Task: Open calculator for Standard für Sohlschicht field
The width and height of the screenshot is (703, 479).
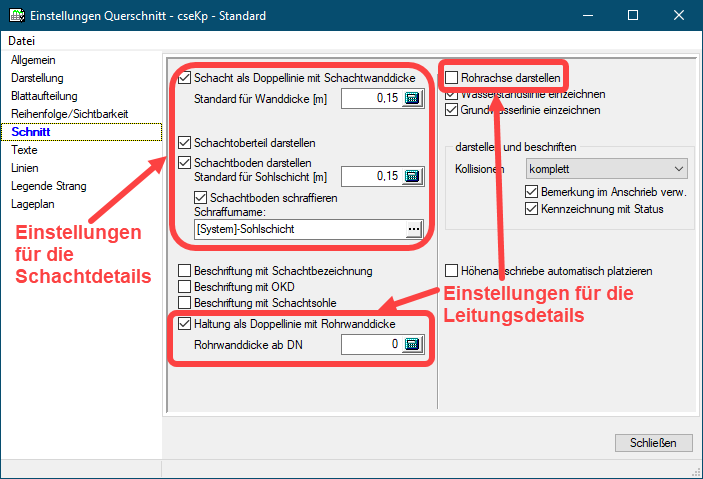Action: (x=413, y=177)
